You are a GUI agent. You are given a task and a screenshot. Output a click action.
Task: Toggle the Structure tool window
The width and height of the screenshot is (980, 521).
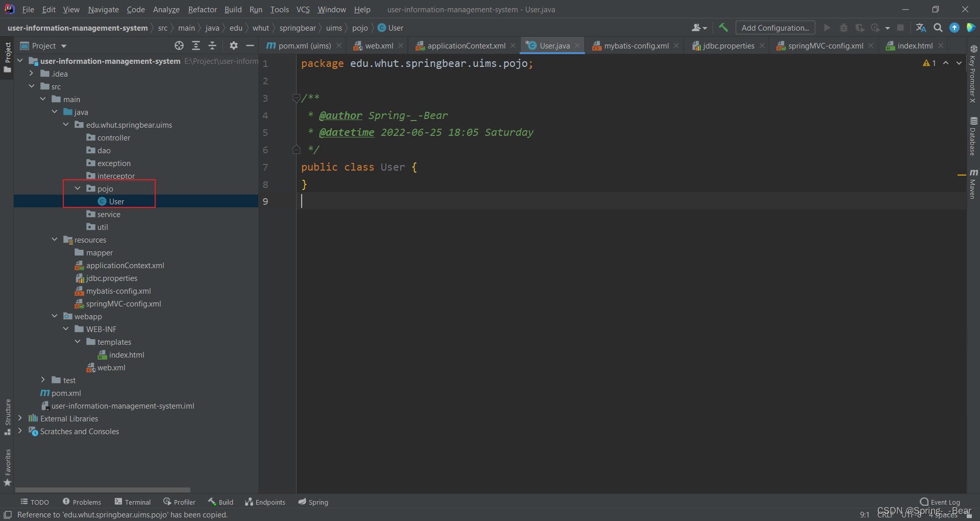pos(8,416)
